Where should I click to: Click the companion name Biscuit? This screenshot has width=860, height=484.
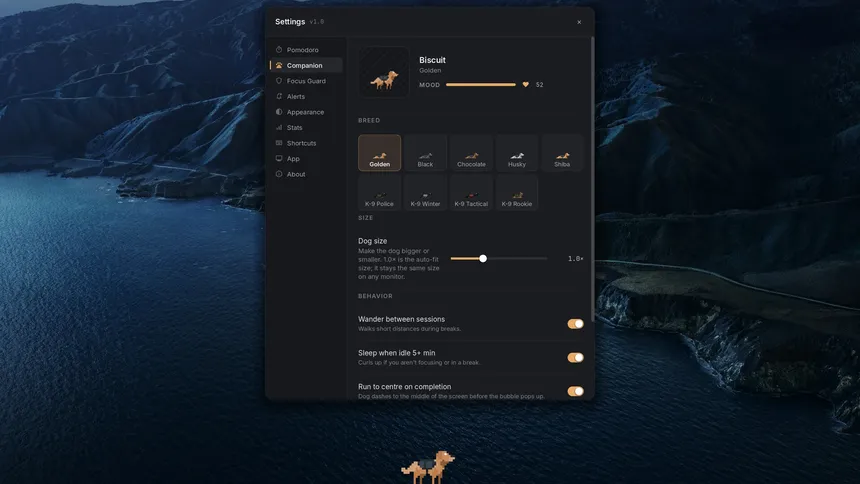pyautogui.click(x=432, y=60)
